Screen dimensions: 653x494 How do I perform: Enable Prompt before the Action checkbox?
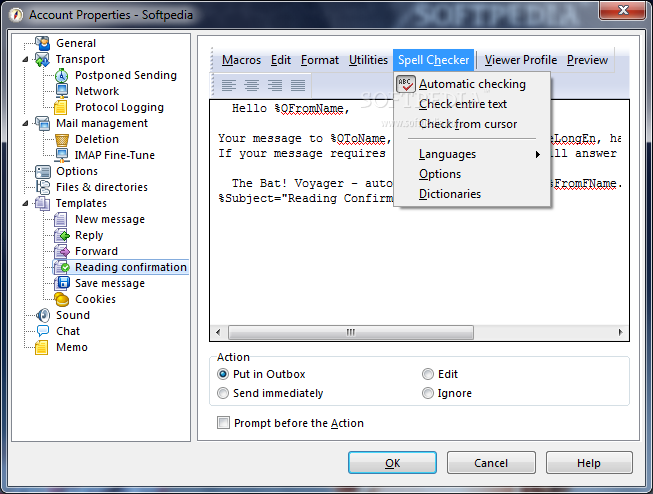click(x=223, y=423)
